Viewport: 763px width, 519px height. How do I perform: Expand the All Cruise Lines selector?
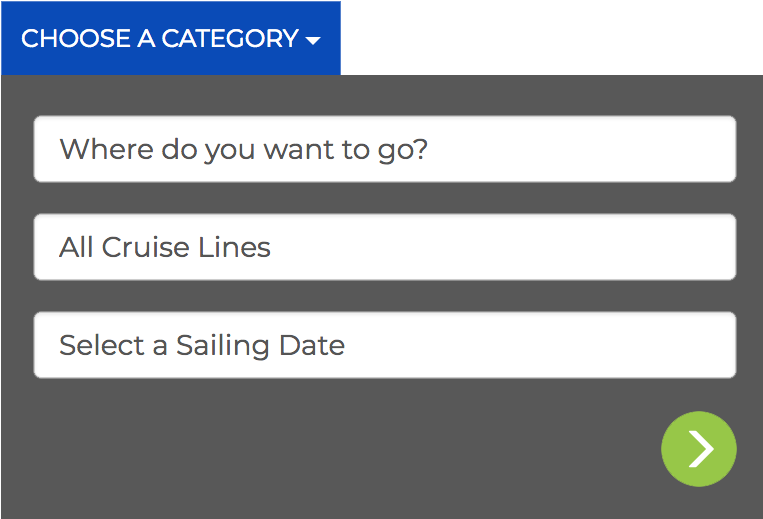point(385,247)
